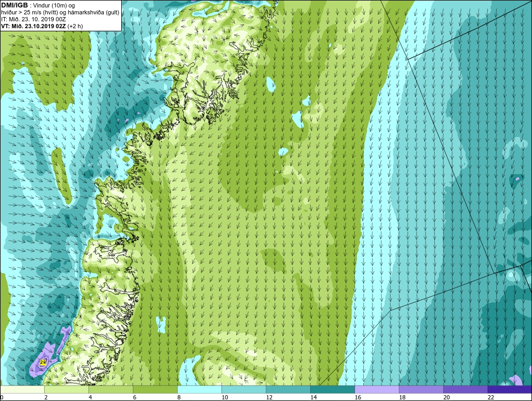Pick the 8–10 m/s pale cyan legend swatch
The image size is (532, 401).
[x=199, y=389]
